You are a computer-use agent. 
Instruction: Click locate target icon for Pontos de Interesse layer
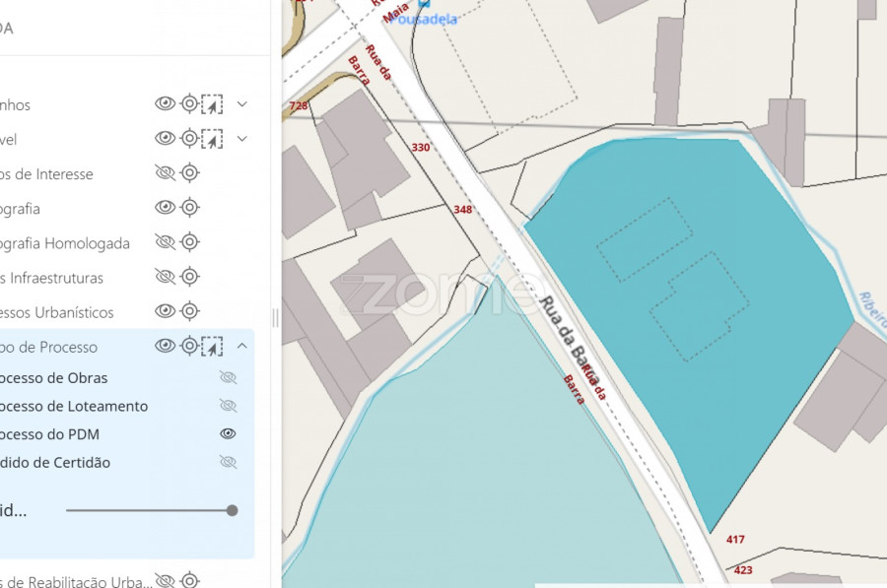(x=190, y=173)
